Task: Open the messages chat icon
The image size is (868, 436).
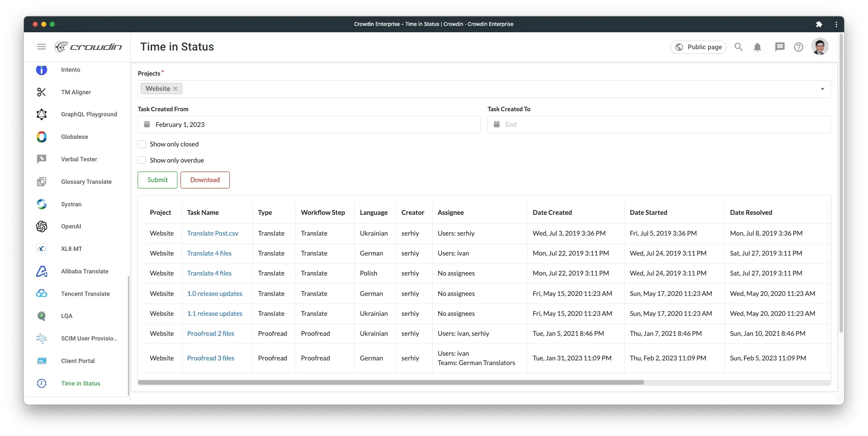Action: 779,47
